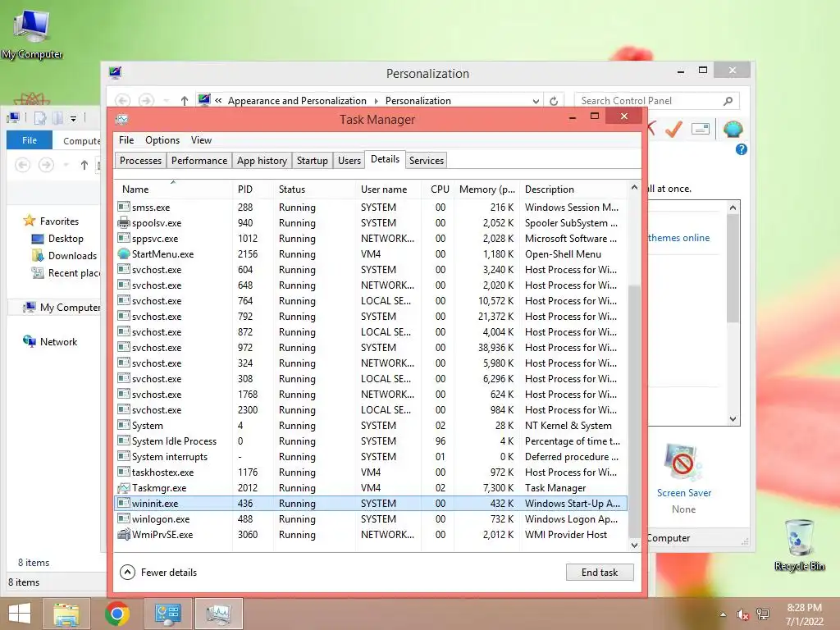The width and height of the screenshot is (840, 630).
Task: Click the Task Manager vertical scrollbar thumb
Action: click(x=634, y=410)
